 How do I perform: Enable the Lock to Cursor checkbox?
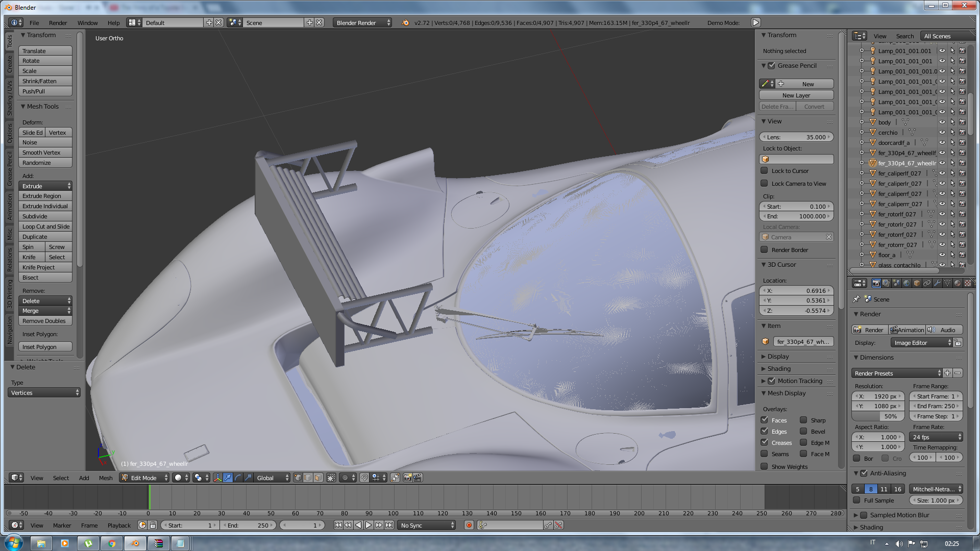764,171
